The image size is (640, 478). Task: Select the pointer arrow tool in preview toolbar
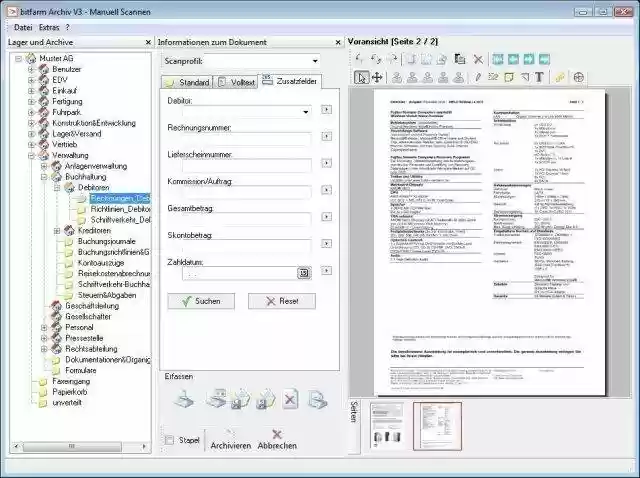[x=361, y=77]
